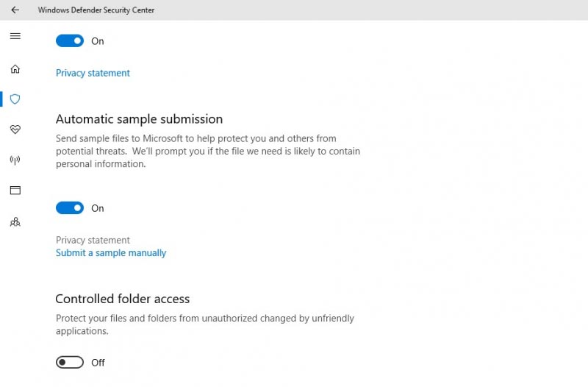Open the Home section icon
The height and width of the screenshot is (387, 588).
pyautogui.click(x=15, y=69)
